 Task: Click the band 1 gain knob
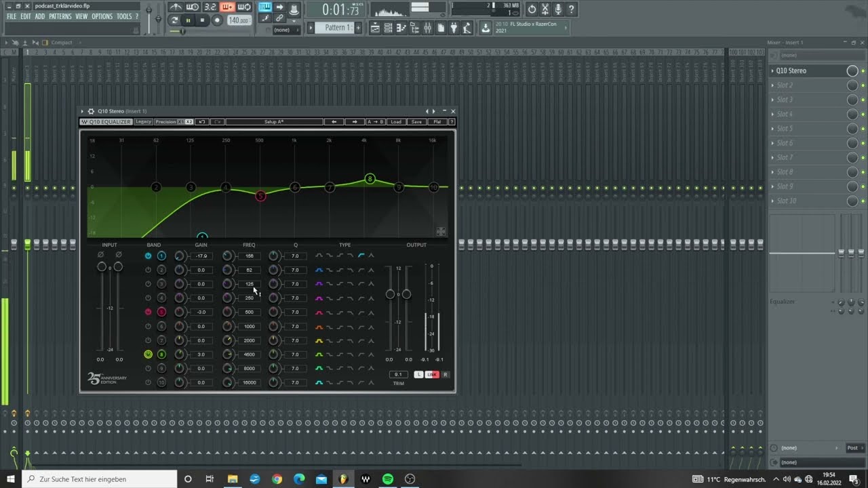(179, 256)
